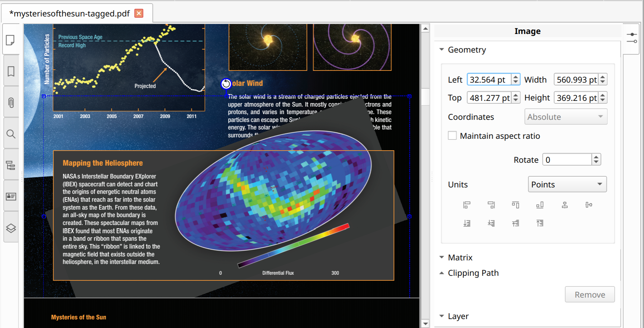Screen dimensions: 644x328
Task: Open the Units dropdown showing Points
Action: 567,184
